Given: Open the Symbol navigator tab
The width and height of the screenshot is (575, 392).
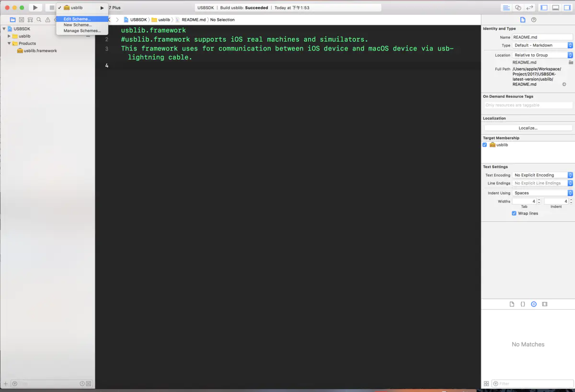Looking at the screenshot, I should (22, 20).
